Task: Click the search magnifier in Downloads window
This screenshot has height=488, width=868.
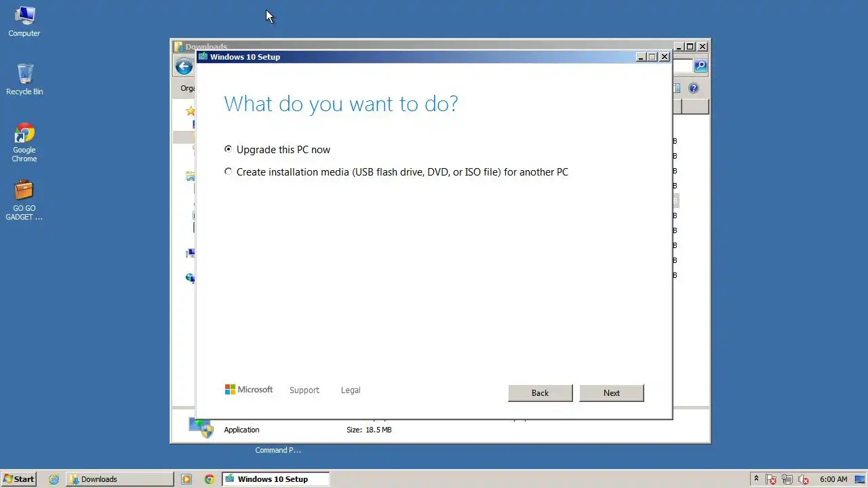Action: [701, 66]
